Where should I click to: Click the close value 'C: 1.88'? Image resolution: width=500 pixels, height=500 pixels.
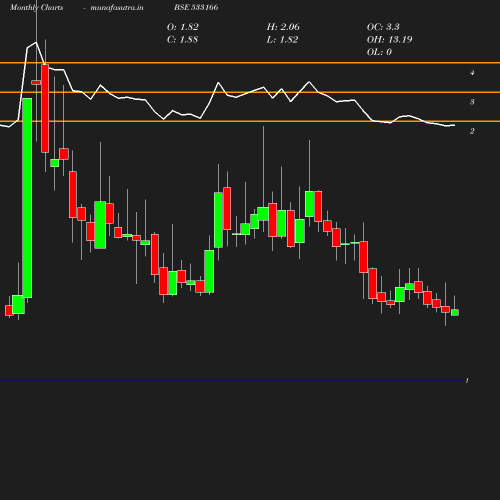point(182,40)
